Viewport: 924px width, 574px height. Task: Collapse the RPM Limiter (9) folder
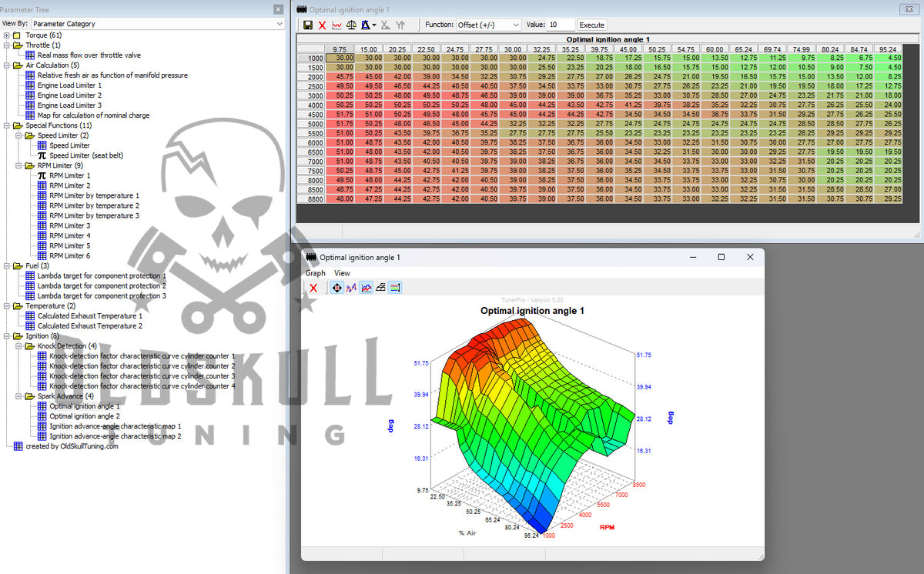[18, 165]
